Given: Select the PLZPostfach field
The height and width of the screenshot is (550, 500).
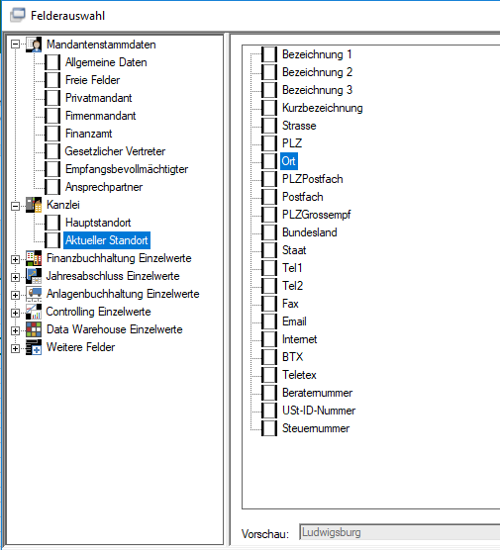Looking at the screenshot, I should [312, 179].
